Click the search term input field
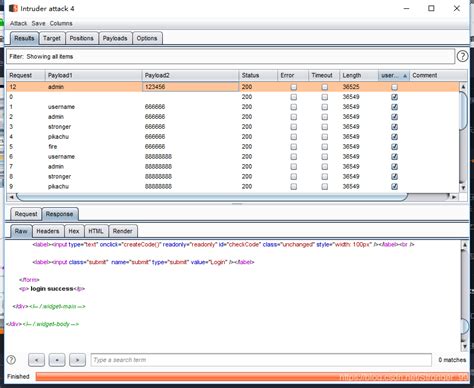The height and width of the screenshot is (388, 474). [x=261, y=360]
